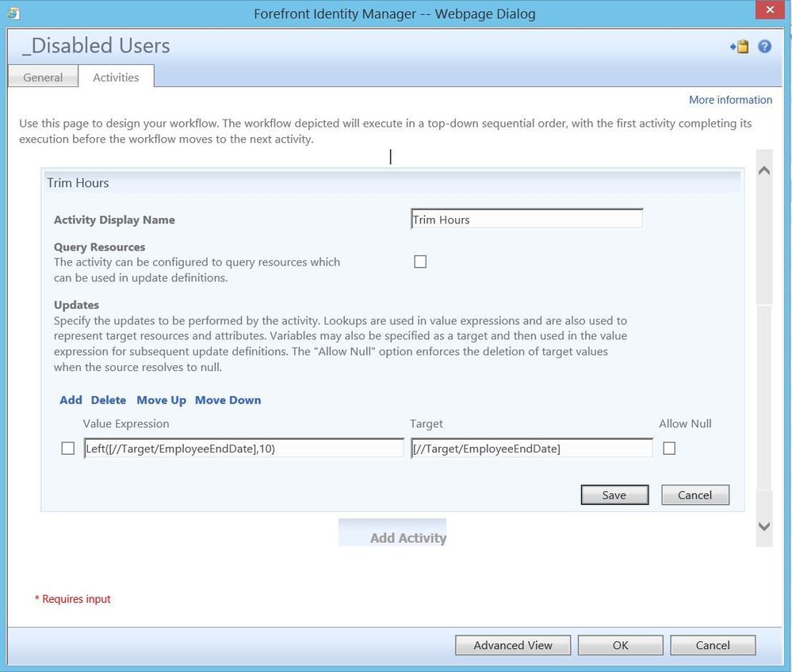Click the scroll down arrow of the workflow panel

click(x=764, y=526)
